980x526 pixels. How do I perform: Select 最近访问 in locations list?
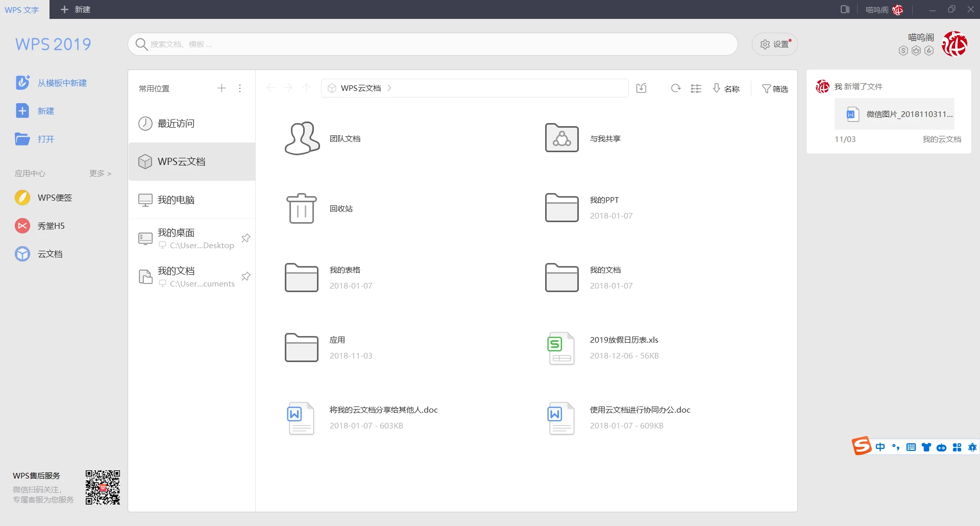coord(192,123)
